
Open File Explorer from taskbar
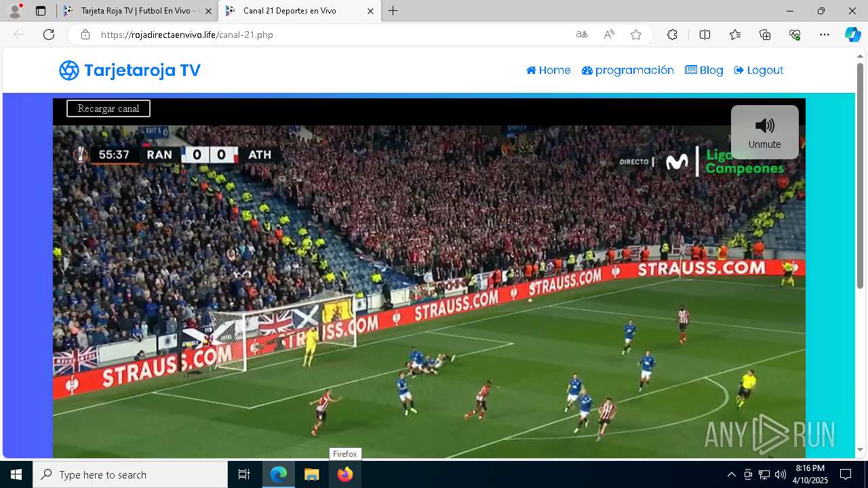(311, 474)
